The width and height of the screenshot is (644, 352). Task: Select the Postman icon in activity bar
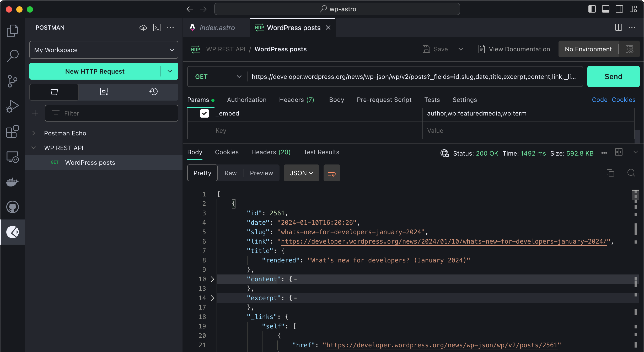coord(12,232)
